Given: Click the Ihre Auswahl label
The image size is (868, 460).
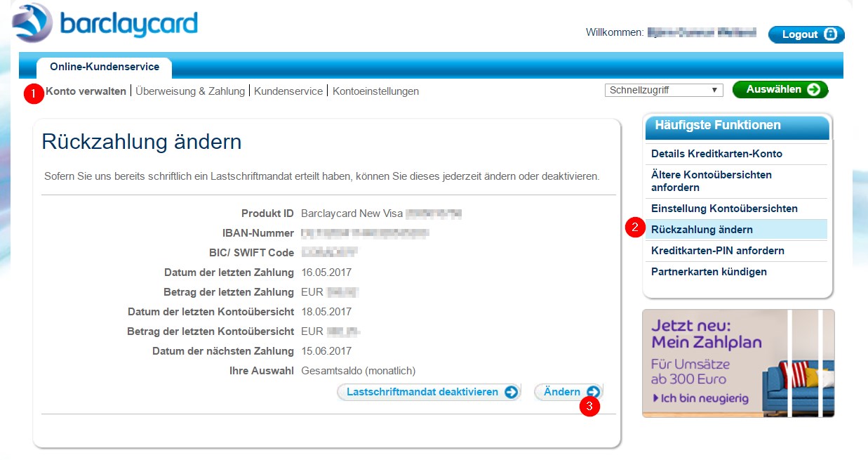Looking at the screenshot, I should 262,371.
